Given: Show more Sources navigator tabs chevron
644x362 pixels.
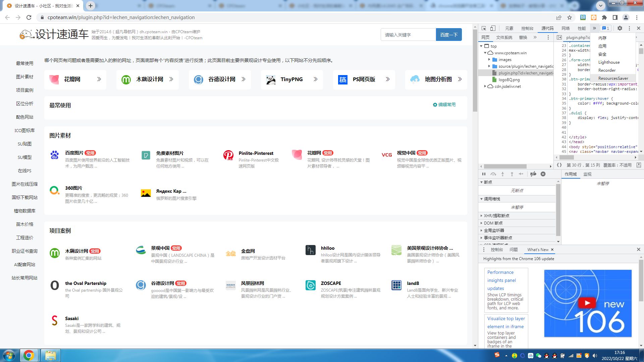Looking at the screenshot, I should 535,37.
